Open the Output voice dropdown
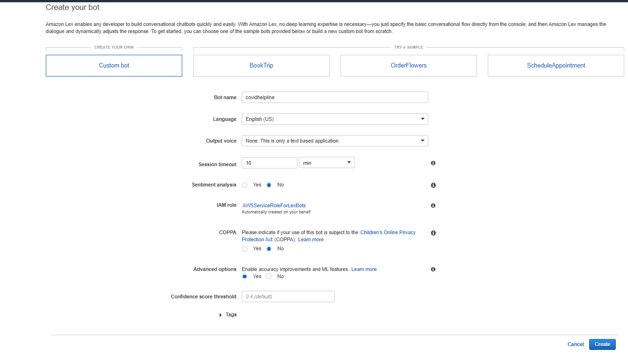The image size is (628, 364). click(x=335, y=141)
